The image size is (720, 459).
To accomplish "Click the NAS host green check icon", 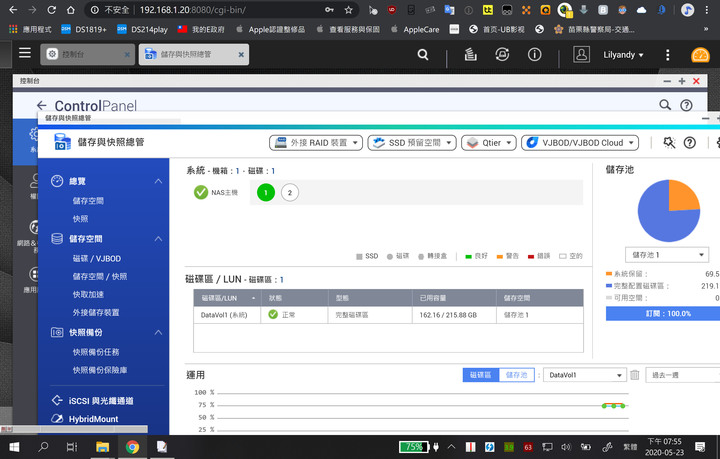I will click(x=201, y=192).
